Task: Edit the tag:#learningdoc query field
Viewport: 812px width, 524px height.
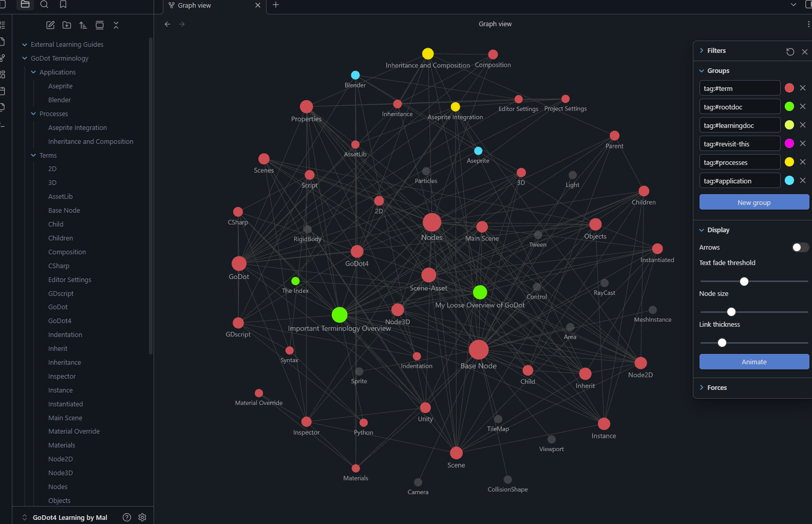Action: click(739, 125)
